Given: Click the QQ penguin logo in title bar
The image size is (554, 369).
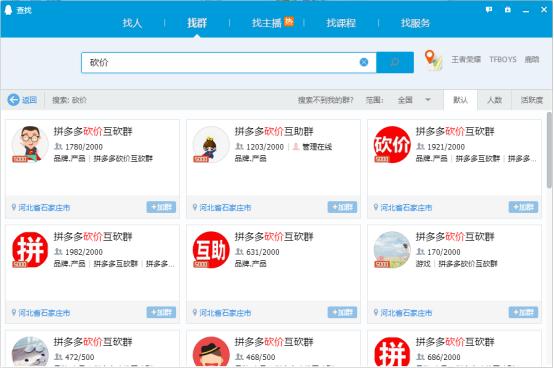Looking at the screenshot, I should [8, 10].
